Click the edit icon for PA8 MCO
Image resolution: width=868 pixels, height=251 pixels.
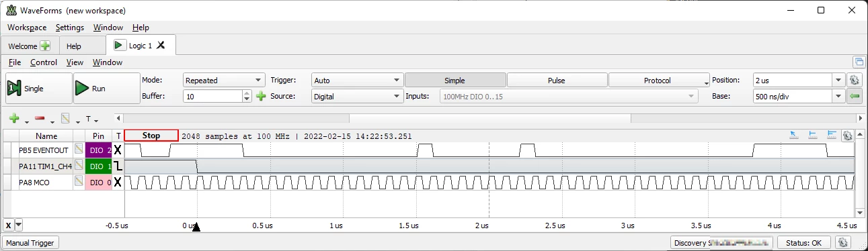pyautogui.click(x=79, y=182)
